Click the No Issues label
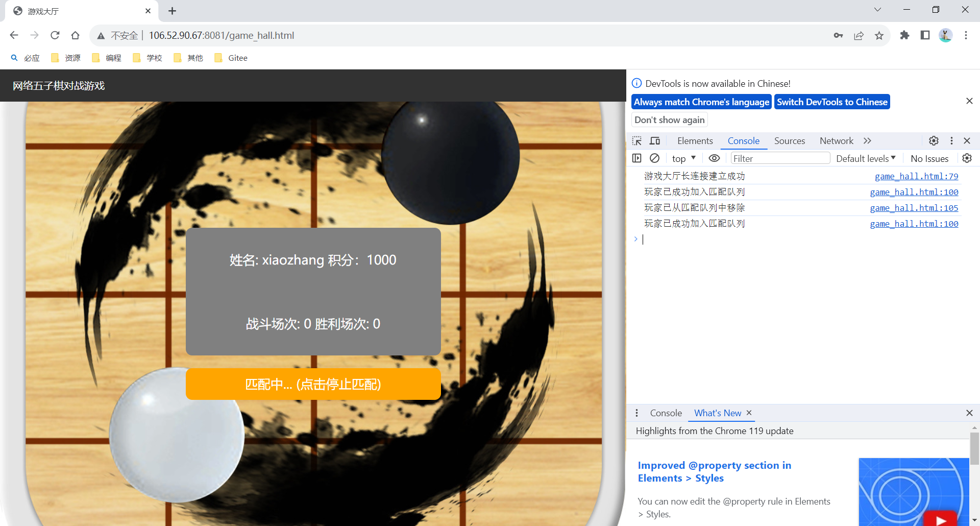This screenshot has height=526, width=980. [x=929, y=158]
